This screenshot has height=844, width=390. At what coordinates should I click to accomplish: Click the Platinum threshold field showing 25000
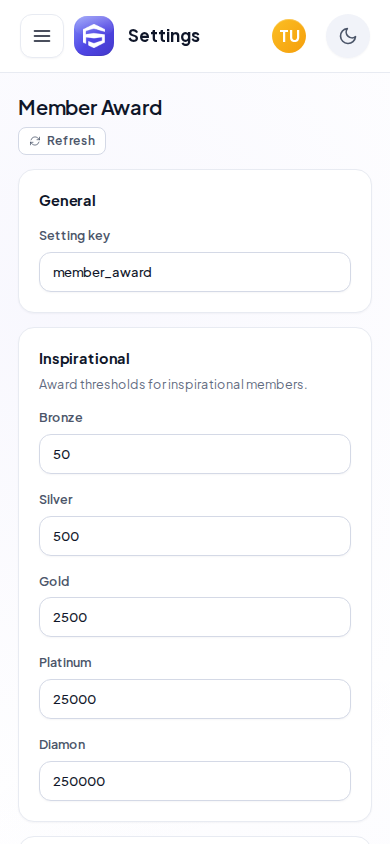point(195,699)
